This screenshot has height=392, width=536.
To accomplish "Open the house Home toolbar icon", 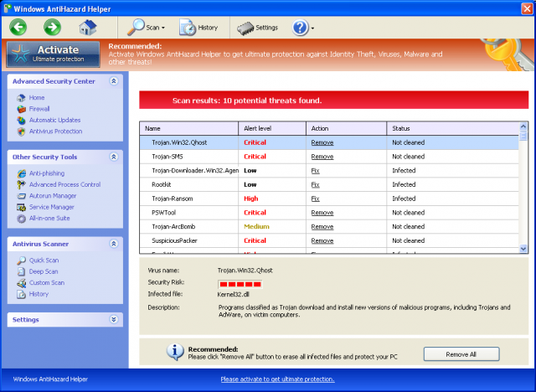I will click(88, 28).
